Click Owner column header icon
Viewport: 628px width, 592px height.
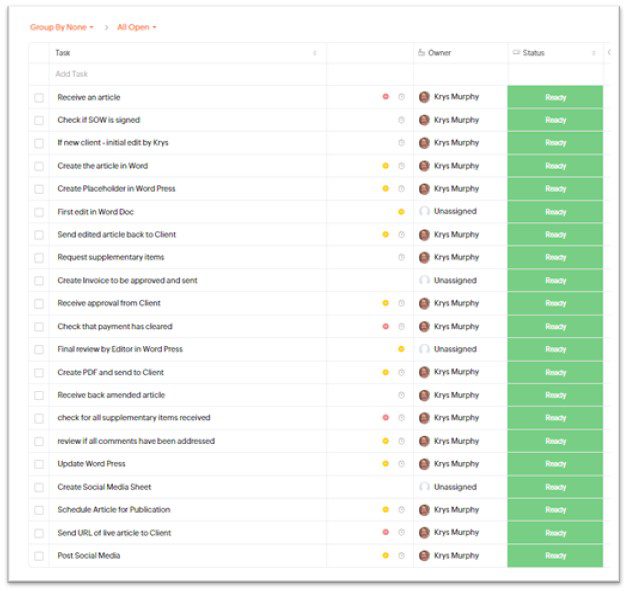pyautogui.click(x=421, y=52)
